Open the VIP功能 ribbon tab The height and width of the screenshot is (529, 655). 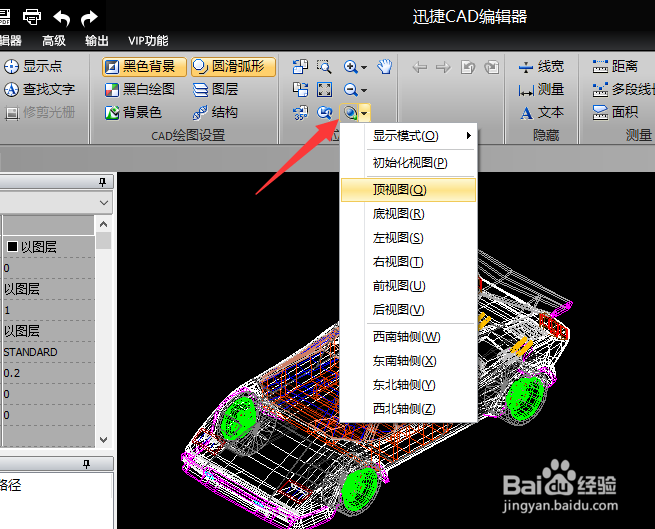tap(148, 41)
